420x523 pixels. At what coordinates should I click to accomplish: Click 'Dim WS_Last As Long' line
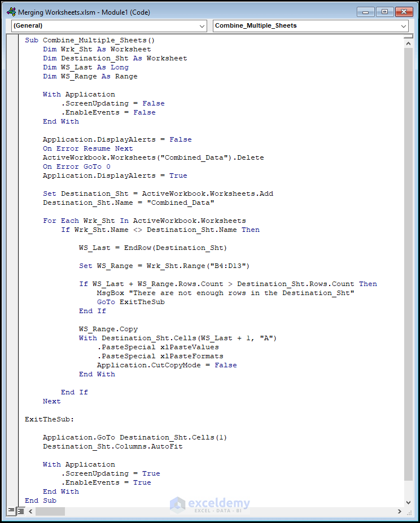click(x=86, y=67)
